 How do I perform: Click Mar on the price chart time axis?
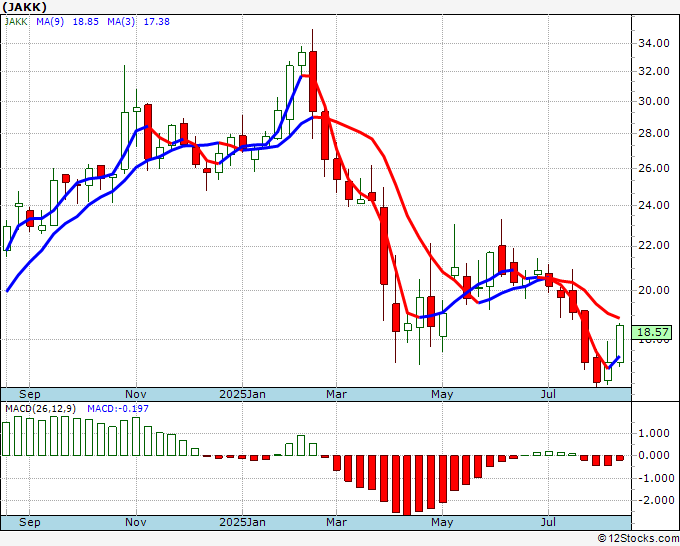[x=337, y=394]
